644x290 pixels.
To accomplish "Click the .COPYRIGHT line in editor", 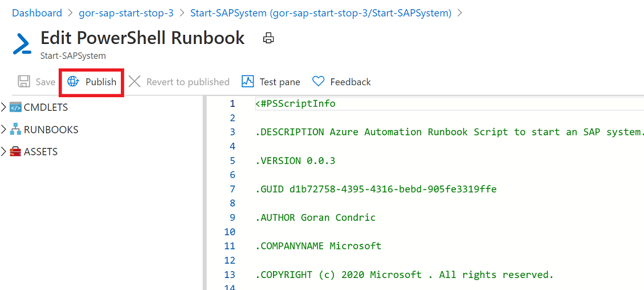I will click(x=404, y=275).
